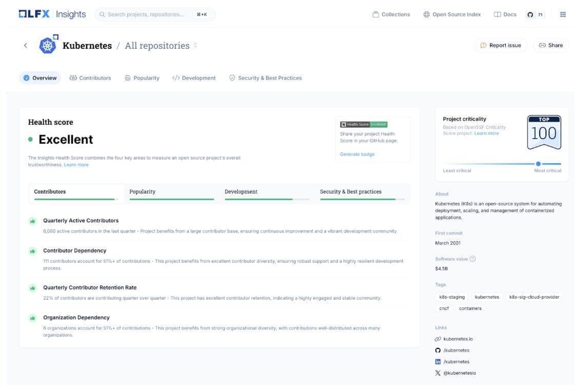The width and height of the screenshot is (588, 391).
Task: Open the Security & Best Practices tab
Action: pos(265,78)
